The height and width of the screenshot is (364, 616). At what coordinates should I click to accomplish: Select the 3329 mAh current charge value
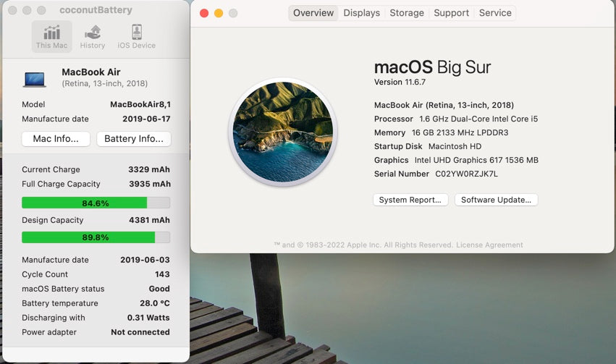[149, 169]
